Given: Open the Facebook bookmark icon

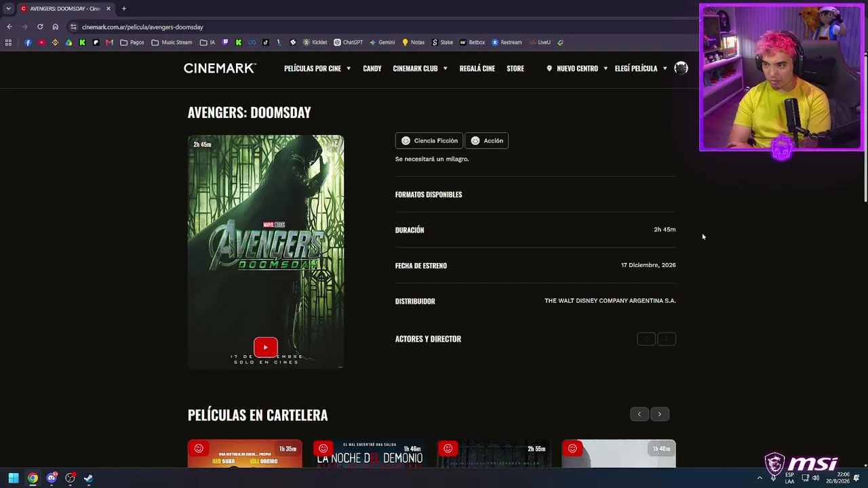Looking at the screenshot, I should coord(28,42).
